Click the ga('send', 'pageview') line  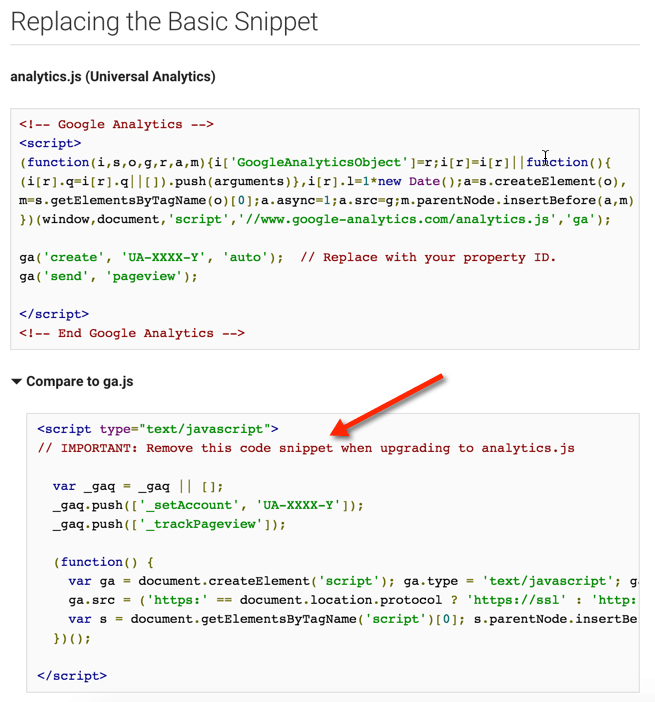pos(95,276)
